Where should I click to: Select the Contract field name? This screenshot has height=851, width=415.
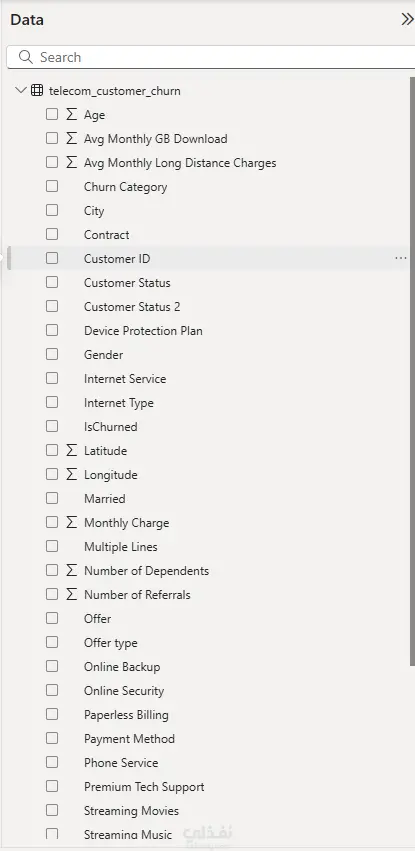pos(106,235)
